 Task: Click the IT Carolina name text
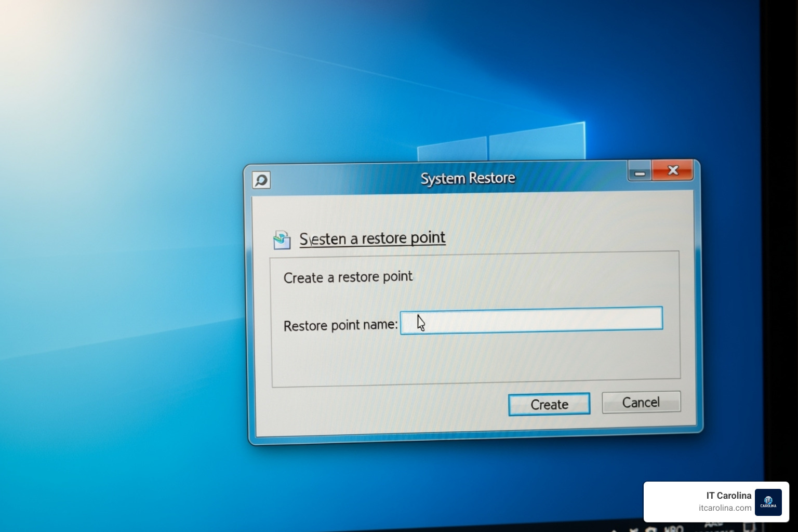point(728,496)
